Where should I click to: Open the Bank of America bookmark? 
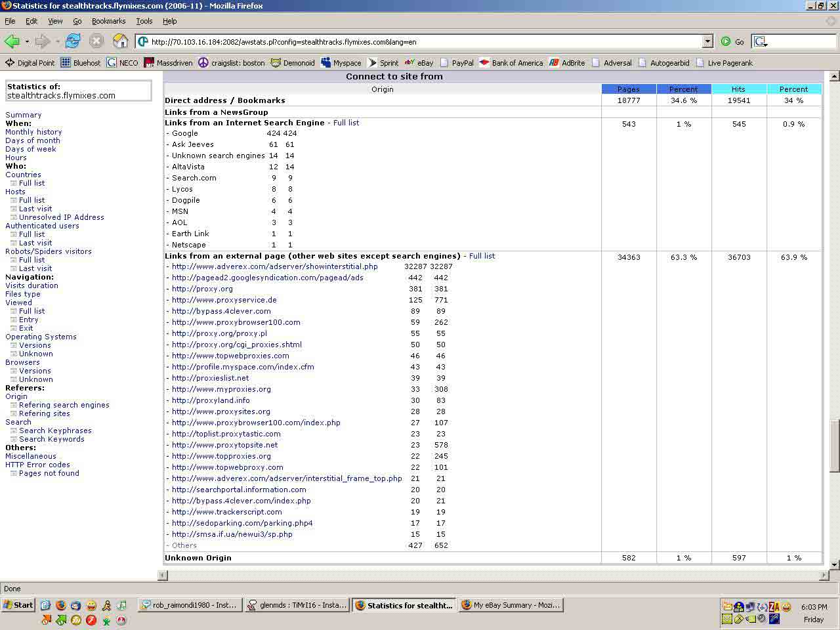click(511, 63)
